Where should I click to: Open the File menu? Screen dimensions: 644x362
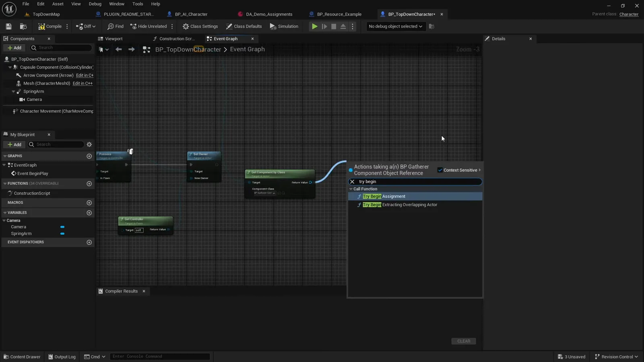(x=26, y=4)
